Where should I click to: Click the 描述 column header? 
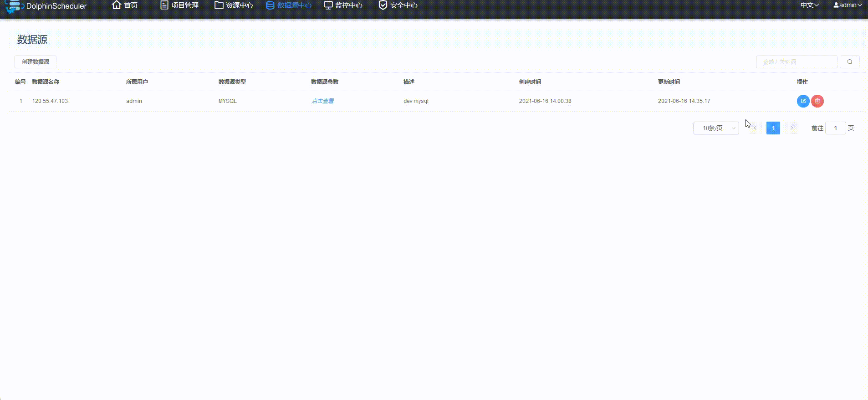[x=409, y=82]
